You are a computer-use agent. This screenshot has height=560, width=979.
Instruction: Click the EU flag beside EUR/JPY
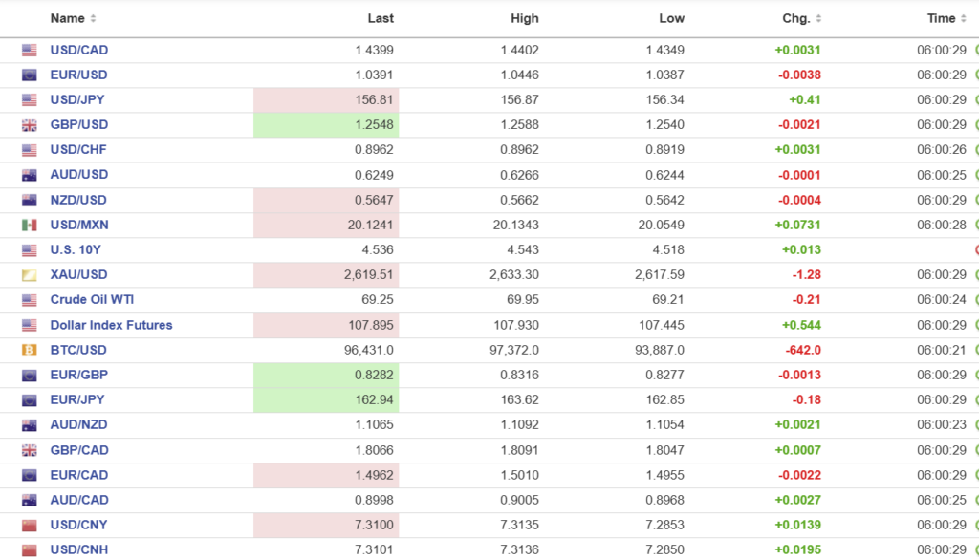coord(29,400)
